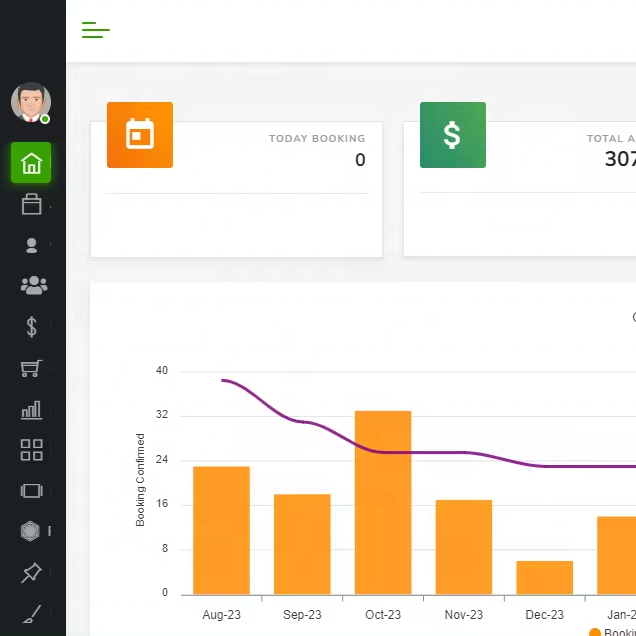Image resolution: width=636 pixels, height=636 pixels.
Task: Open the four-square grid icon in sidebar
Action: point(32,450)
